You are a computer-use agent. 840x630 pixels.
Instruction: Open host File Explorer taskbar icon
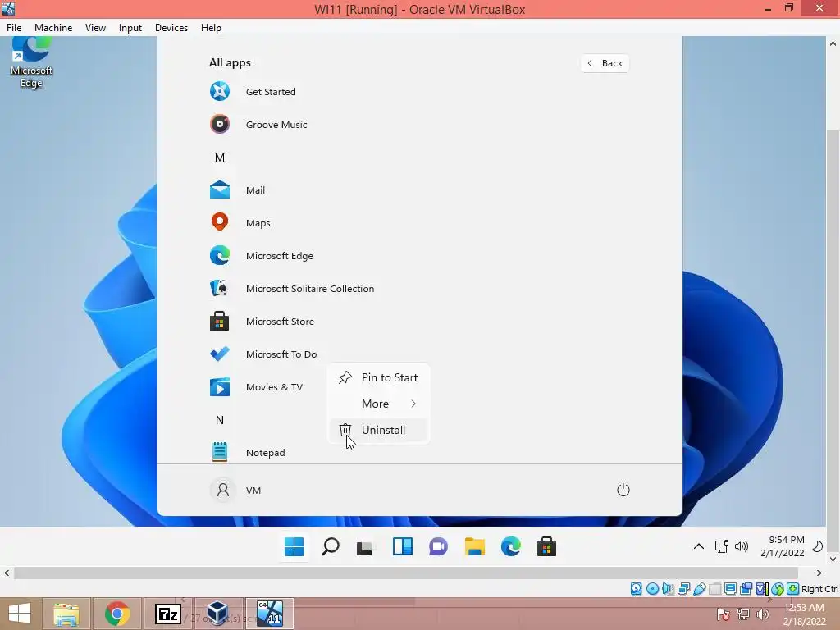tap(66, 614)
